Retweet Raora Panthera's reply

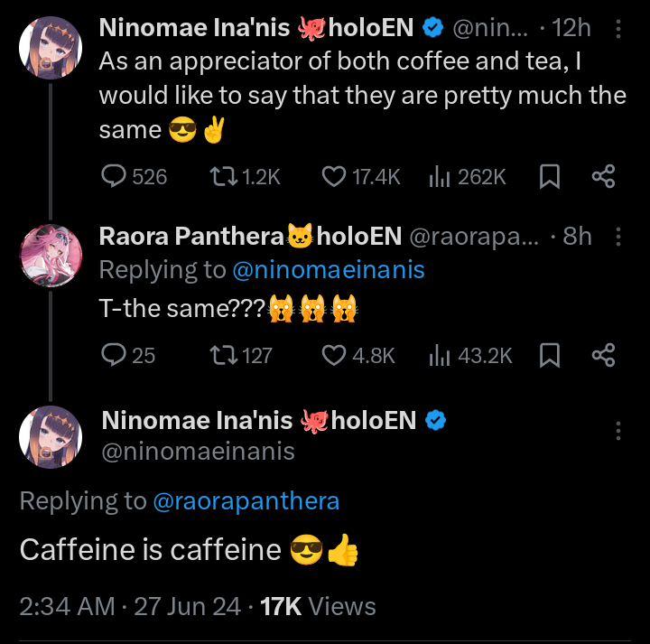[220, 356]
